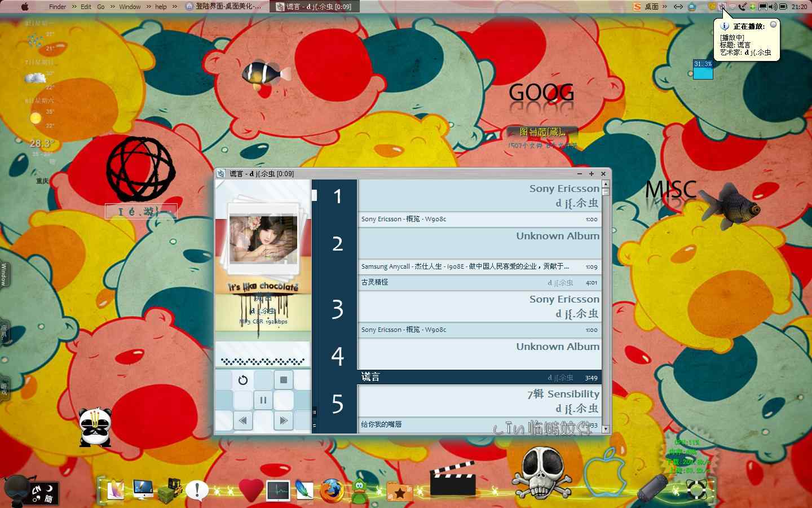The image size is (812, 508).
Task: Select the playing song 谎言 3:49
Action: coord(479,377)
